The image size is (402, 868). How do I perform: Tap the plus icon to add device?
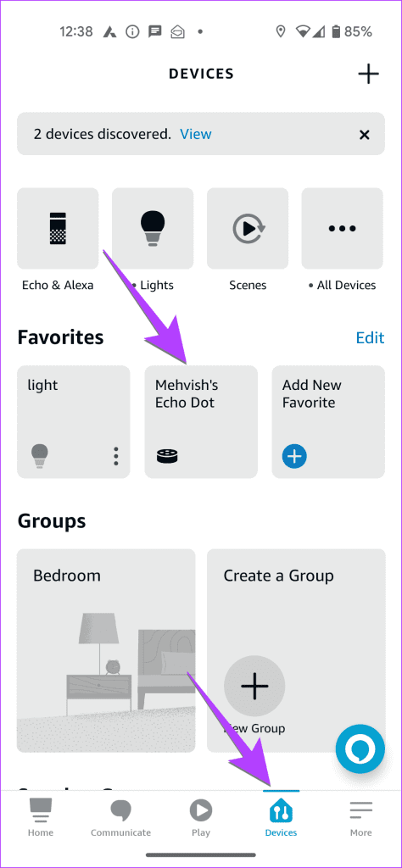(x=368, y=75)
